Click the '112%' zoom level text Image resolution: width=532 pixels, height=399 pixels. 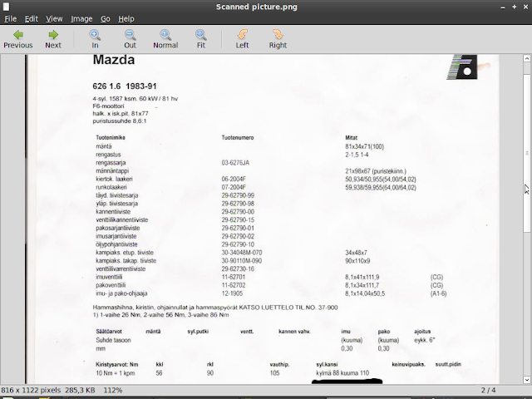[x=113, y=390]
